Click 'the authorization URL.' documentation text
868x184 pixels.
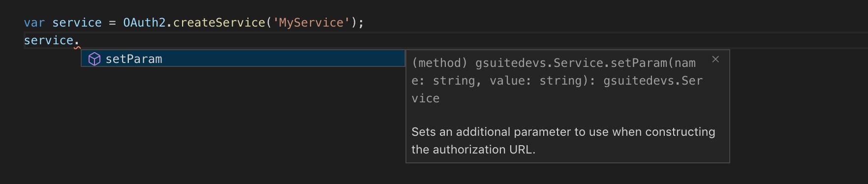[x=473, y=150]
